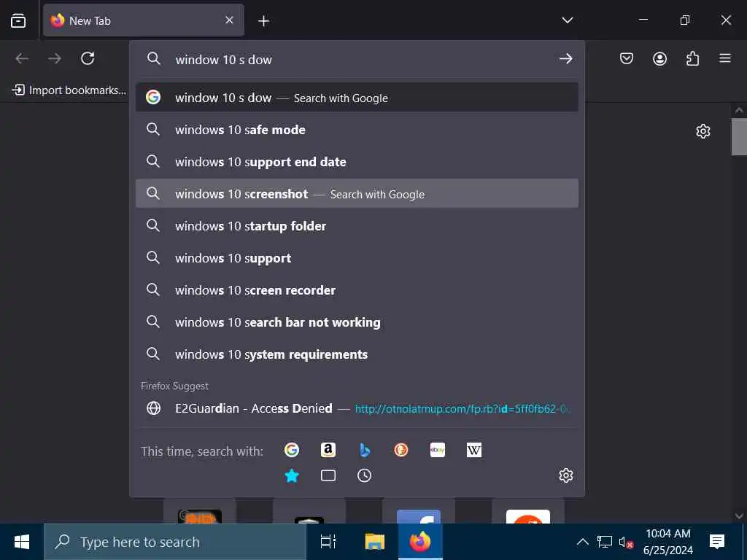Close the New Tab tab

tap(229, 20)
